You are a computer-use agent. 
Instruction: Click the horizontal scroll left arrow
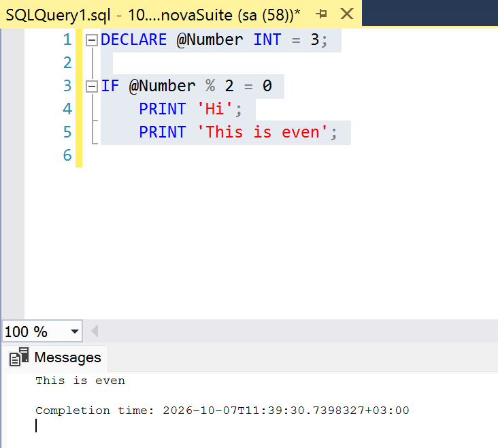[95, 331]
